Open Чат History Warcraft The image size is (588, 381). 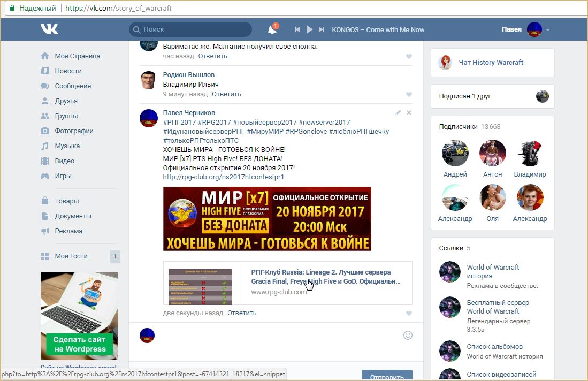point(491,63)
